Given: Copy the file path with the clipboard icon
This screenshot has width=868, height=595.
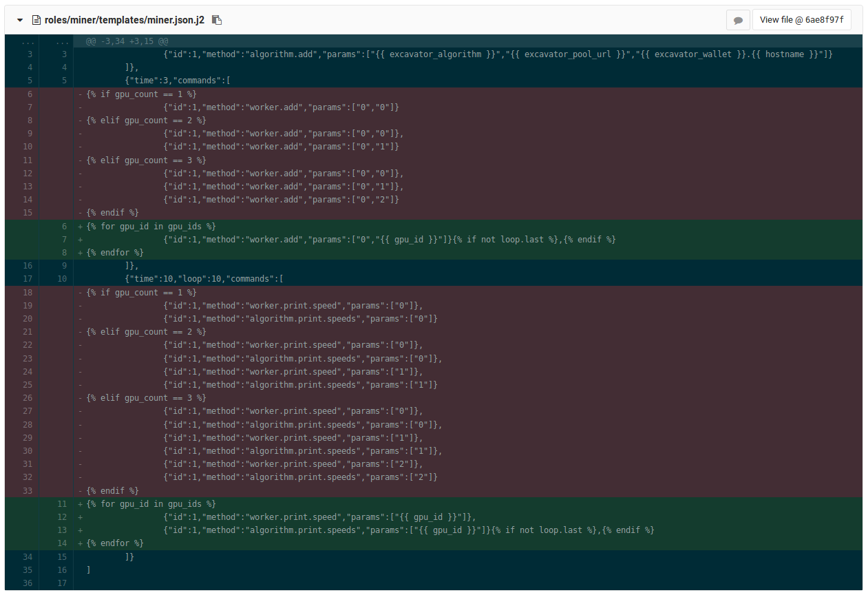Looking at the screenshot, I should tap(217, 20).
